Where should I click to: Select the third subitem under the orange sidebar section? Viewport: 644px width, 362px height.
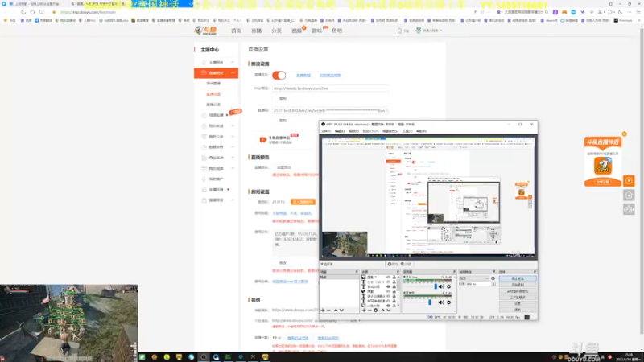[213, 105]
